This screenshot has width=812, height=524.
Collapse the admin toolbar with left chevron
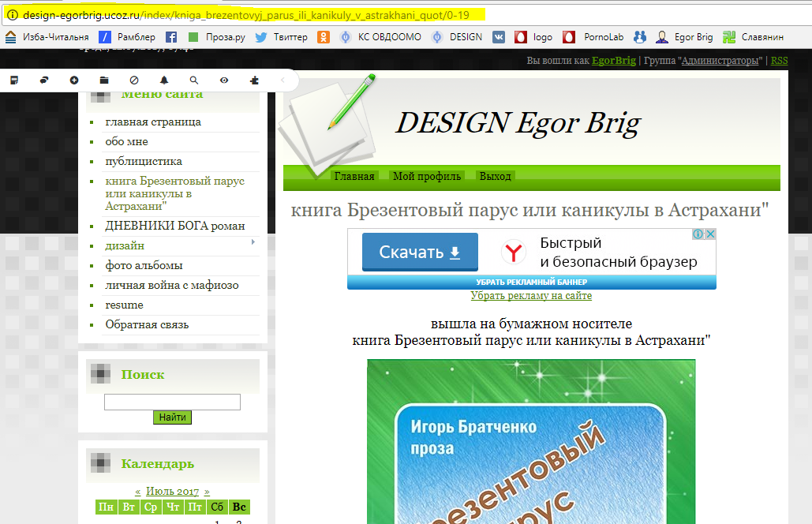pos(283,80)
